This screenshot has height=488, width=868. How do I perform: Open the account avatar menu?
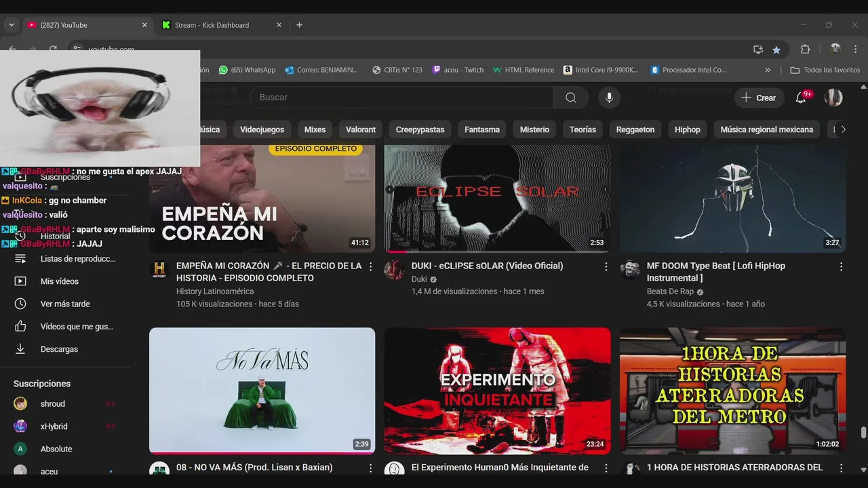pyautogui.click(x=833, y=98)
